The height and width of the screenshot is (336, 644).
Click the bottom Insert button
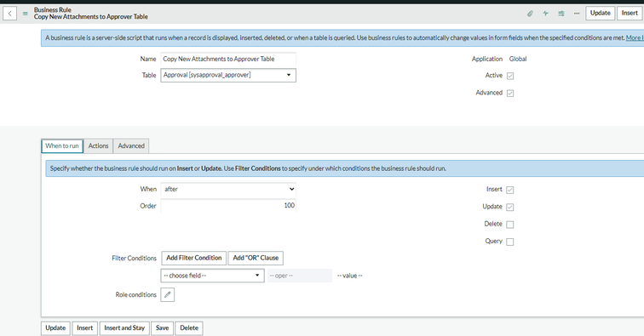(84, 328)
